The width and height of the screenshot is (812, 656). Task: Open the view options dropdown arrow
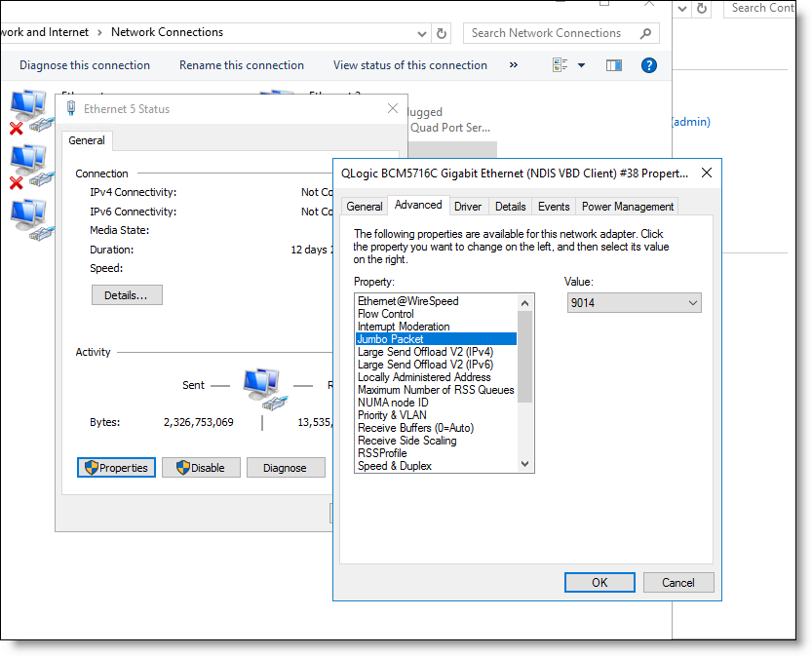coord(582,65)
